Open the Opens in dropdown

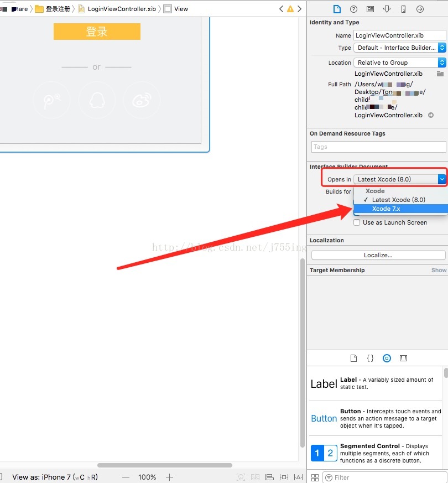[x=400, y=179]
